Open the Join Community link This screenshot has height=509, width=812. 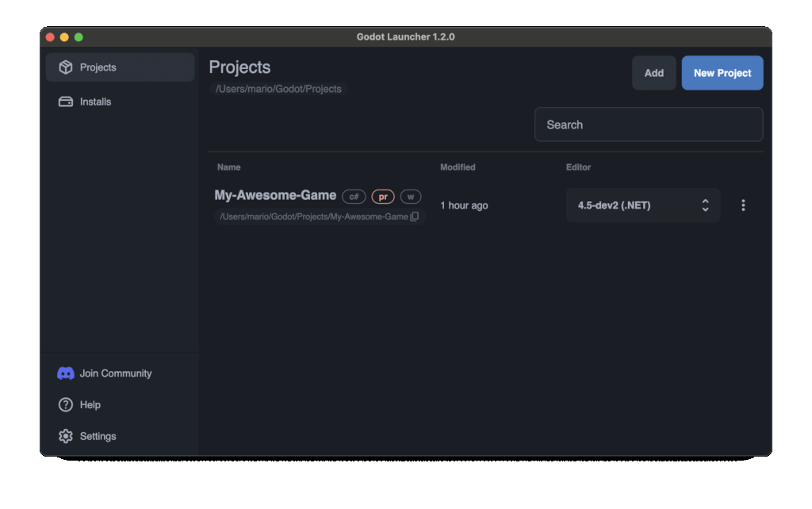coord(116,373)
